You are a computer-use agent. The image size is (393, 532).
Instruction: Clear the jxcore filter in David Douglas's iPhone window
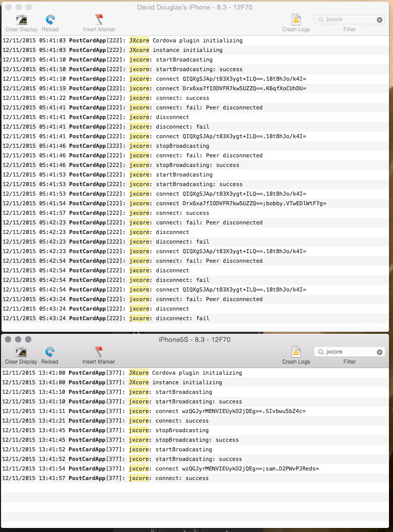[379, 20]
